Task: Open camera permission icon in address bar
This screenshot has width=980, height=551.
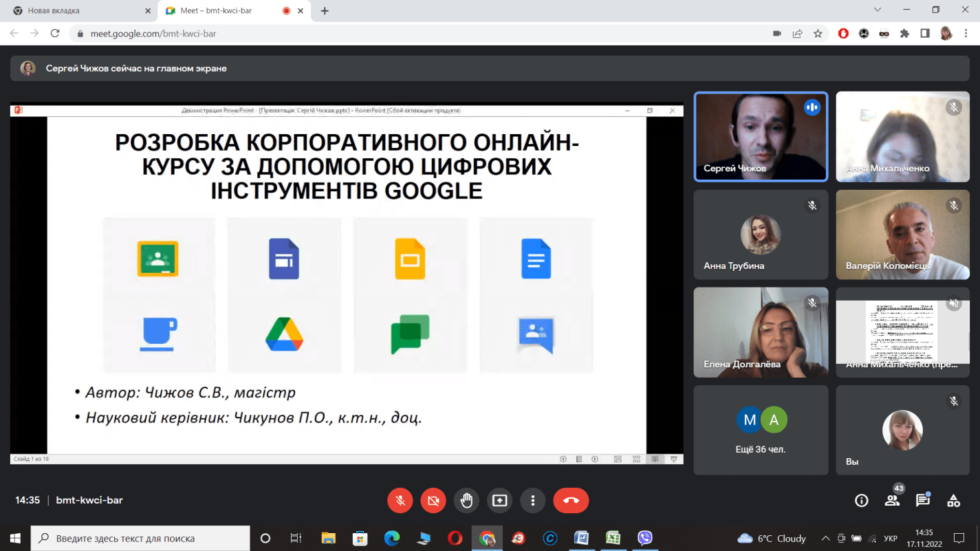Action: pyautogui.click(x=777, y=33)
